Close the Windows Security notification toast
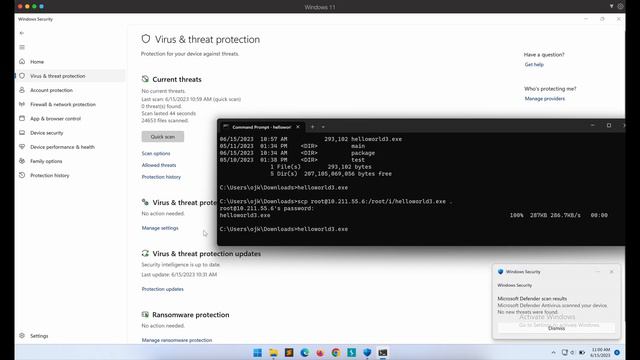 (611, 272)
